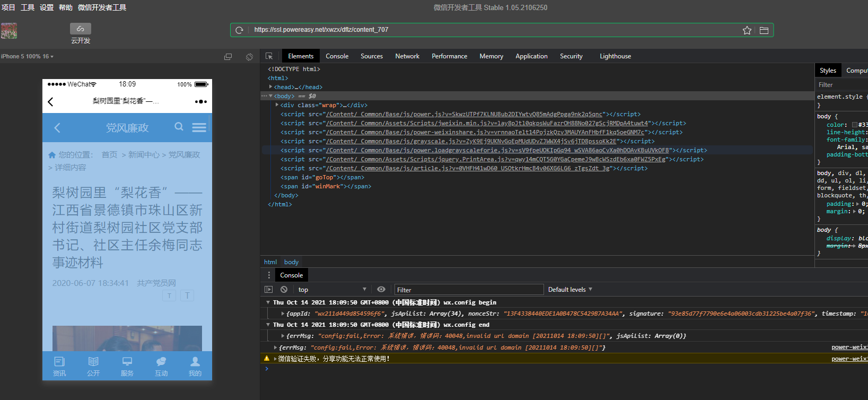Click the 新闻中心 breadcrumb link
The image size is (868, 400).
144,155
